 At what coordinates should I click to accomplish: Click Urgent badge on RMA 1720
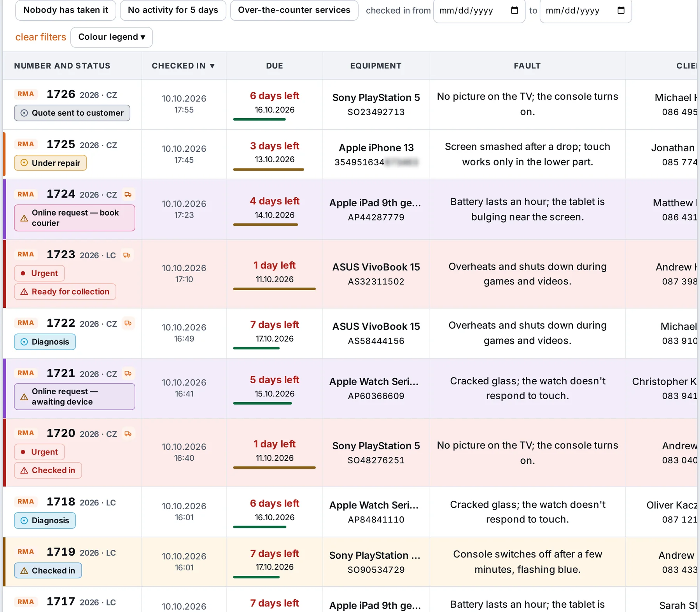[40, 452]
